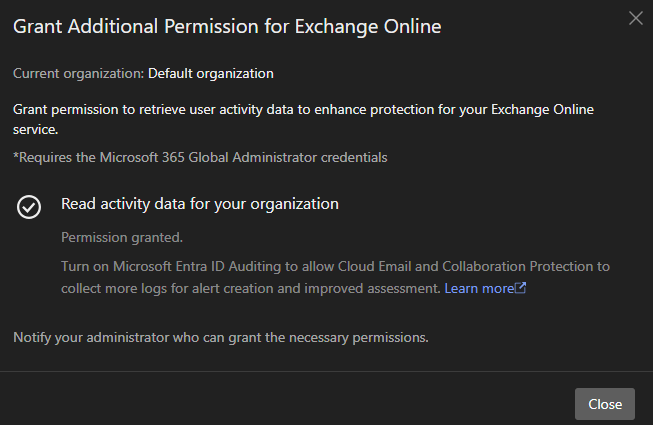
Task: Click the divider line above the Close button
Action: 326,371
